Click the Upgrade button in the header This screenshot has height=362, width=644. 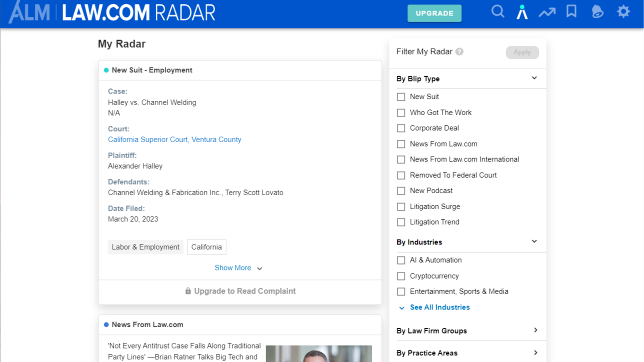[434, 13]
